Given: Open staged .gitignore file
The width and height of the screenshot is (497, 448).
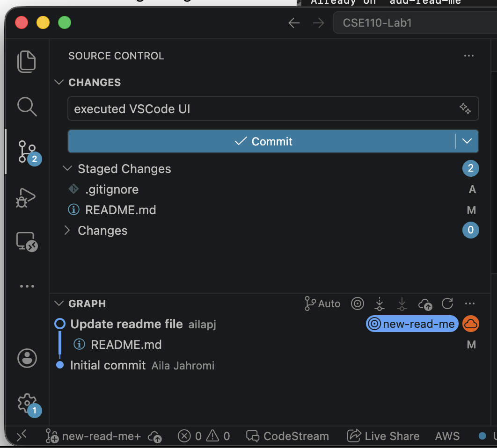Looking at the screenshot, I should click(x=112, y=189).
